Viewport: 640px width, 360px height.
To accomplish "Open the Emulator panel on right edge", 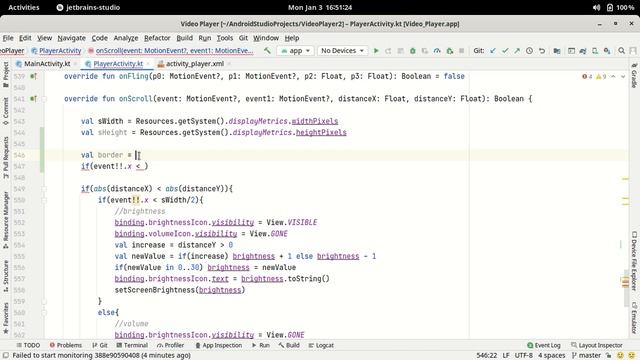I will pyautogui.click(x=634, y=318).
